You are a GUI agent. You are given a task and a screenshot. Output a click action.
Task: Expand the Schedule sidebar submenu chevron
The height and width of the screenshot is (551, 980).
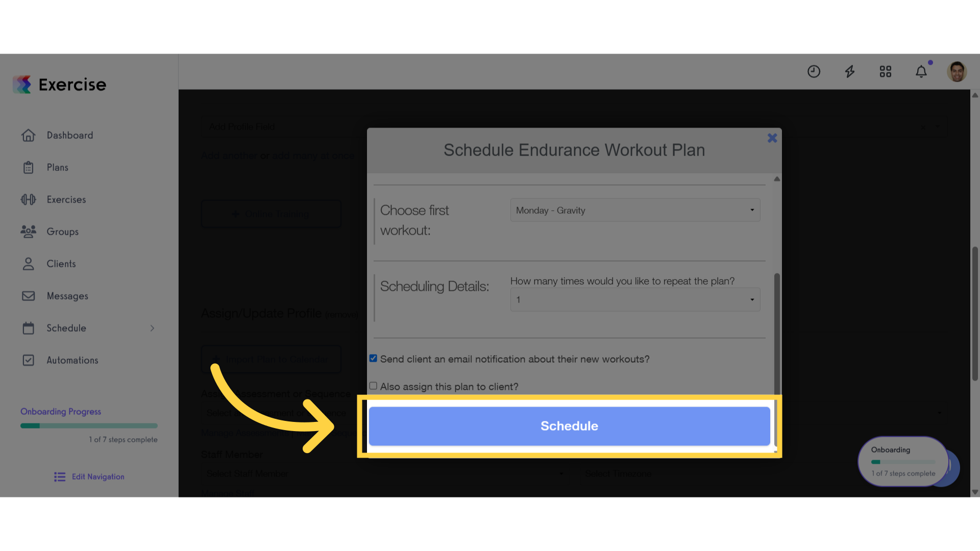(x=152, y=328)
